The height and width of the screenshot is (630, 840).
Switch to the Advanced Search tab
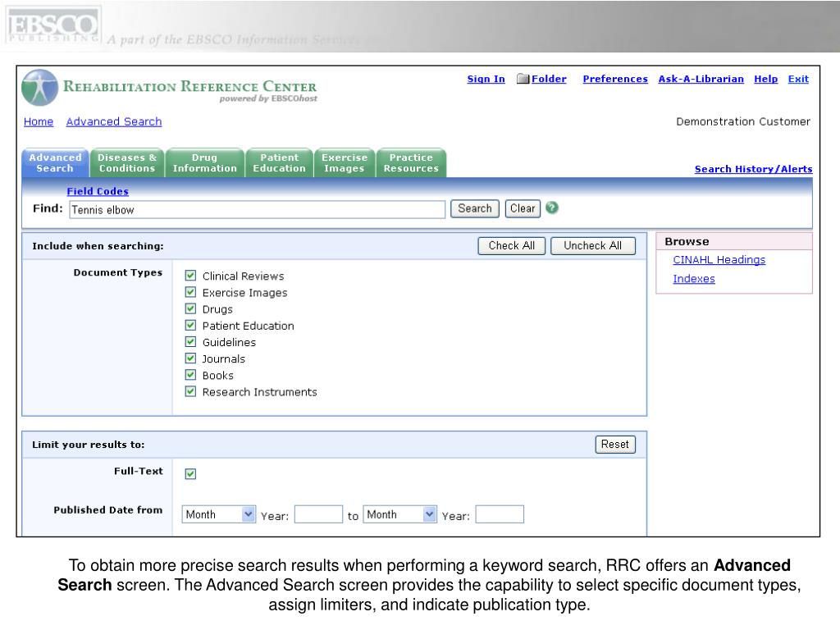click(x=55, y=163)
